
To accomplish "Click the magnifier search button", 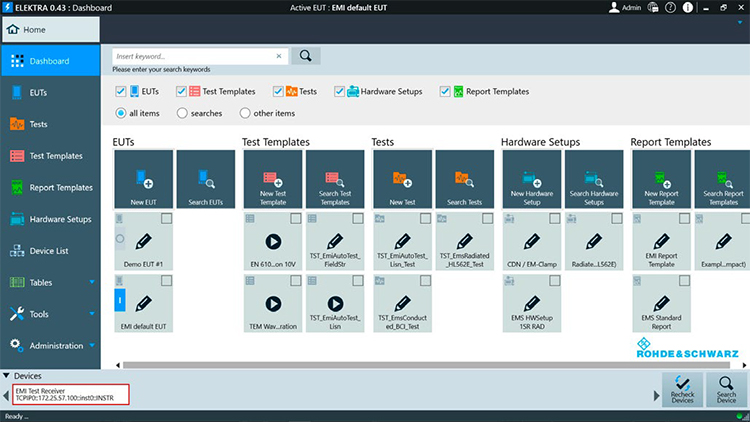I will pos(306,56).
